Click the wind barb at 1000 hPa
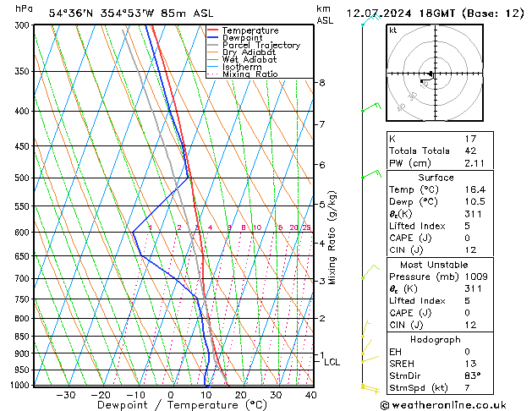 (x=370, y=389)
